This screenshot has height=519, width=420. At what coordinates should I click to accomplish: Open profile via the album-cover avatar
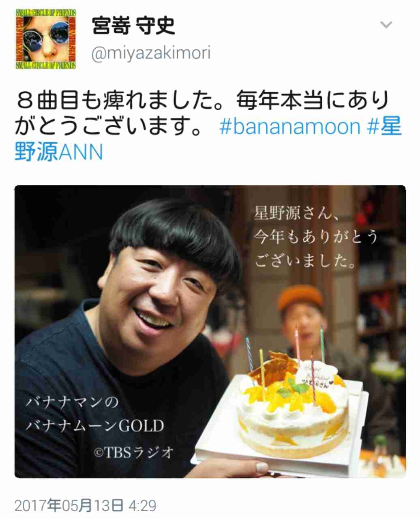pos(46,38)
